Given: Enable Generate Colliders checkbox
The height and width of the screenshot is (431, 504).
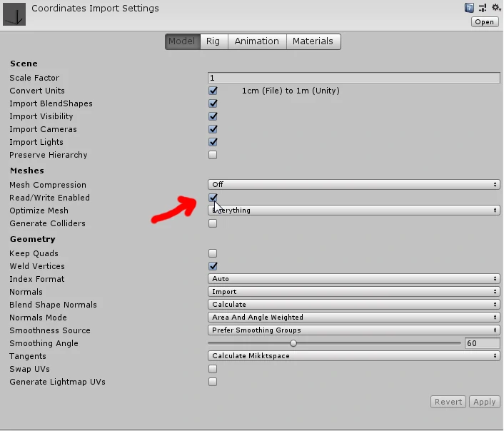Looking at the screenshot, I should [213, 223].
